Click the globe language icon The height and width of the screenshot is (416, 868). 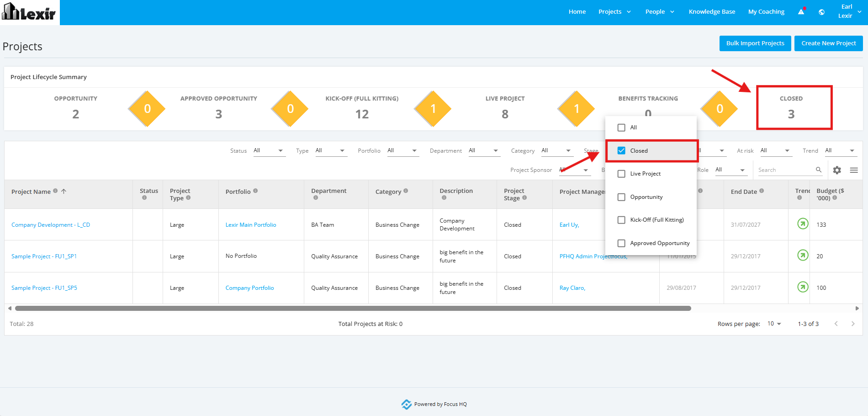coord(822,12)
